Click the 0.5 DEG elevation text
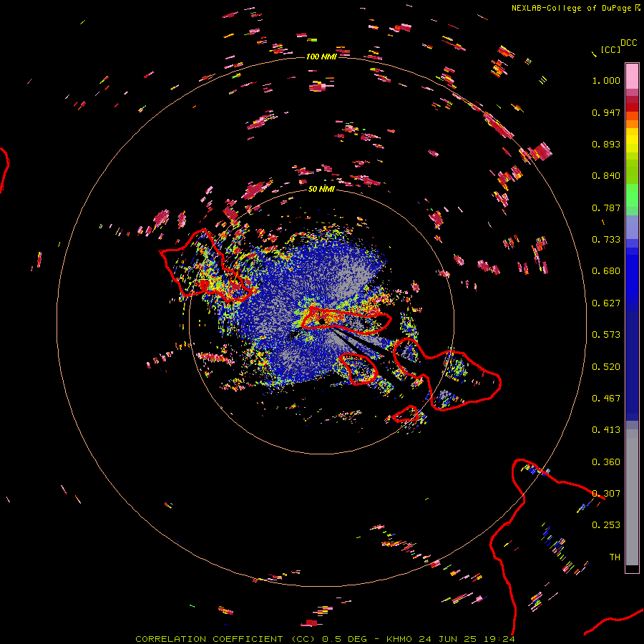Screen dimensions: 644x644 pyautogui.click(x=346, y=639)
